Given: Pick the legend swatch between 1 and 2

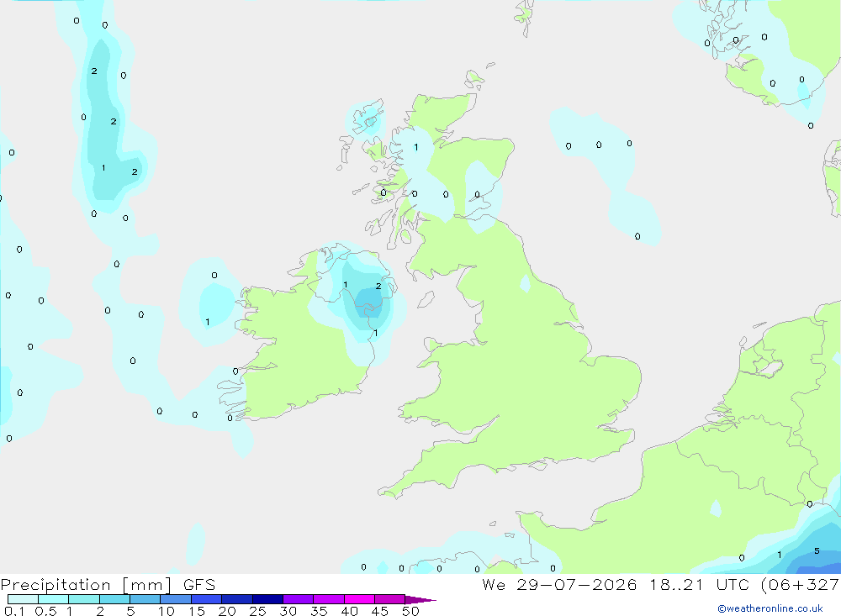Looking at the screenshot, I should pos(84,599).
